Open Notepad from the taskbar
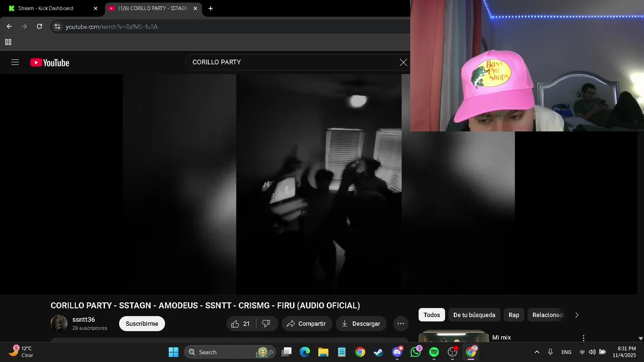The height and width of the screenshot is (362, 644). [342, 352]
